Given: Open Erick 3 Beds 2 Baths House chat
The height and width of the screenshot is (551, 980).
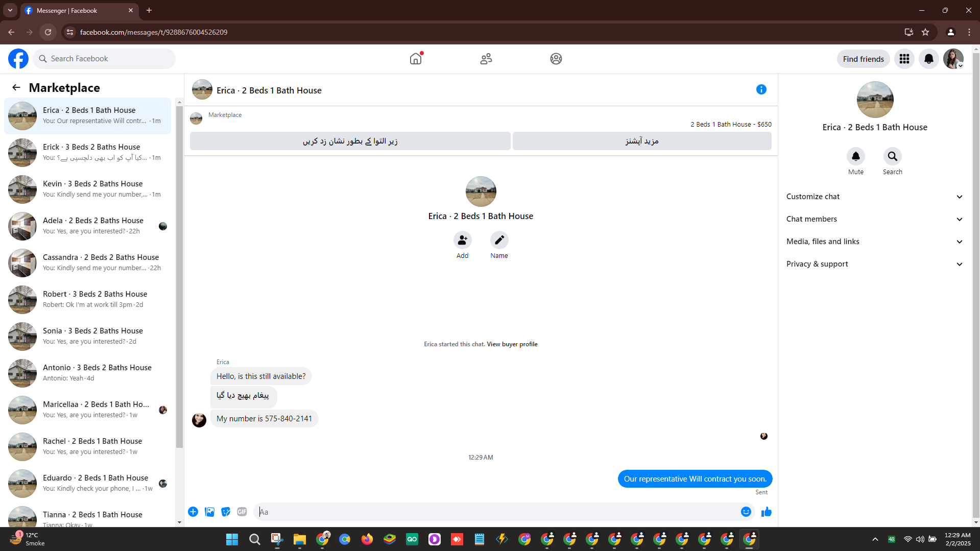Looking at the screenshot, I should (x=88, y=153).
